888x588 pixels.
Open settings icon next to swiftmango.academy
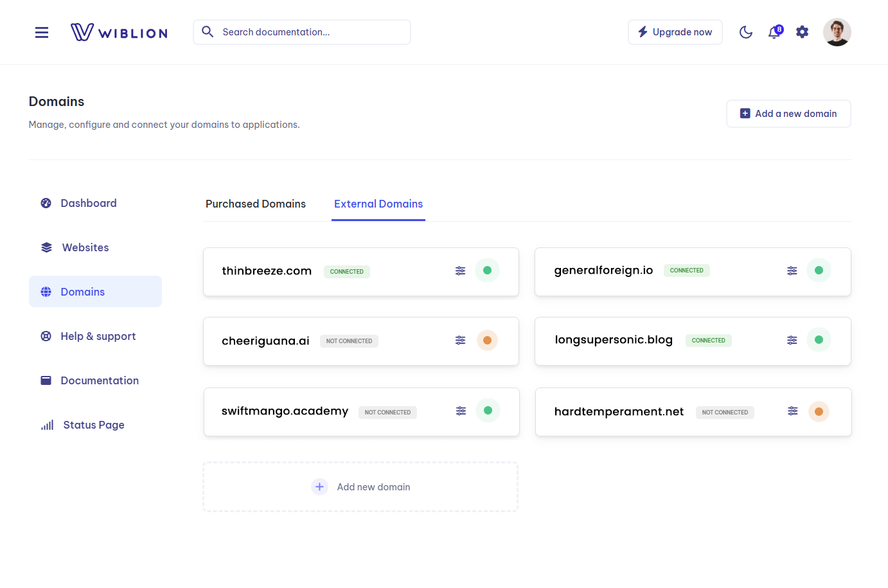pyautogui.click(x=460, y=411)
